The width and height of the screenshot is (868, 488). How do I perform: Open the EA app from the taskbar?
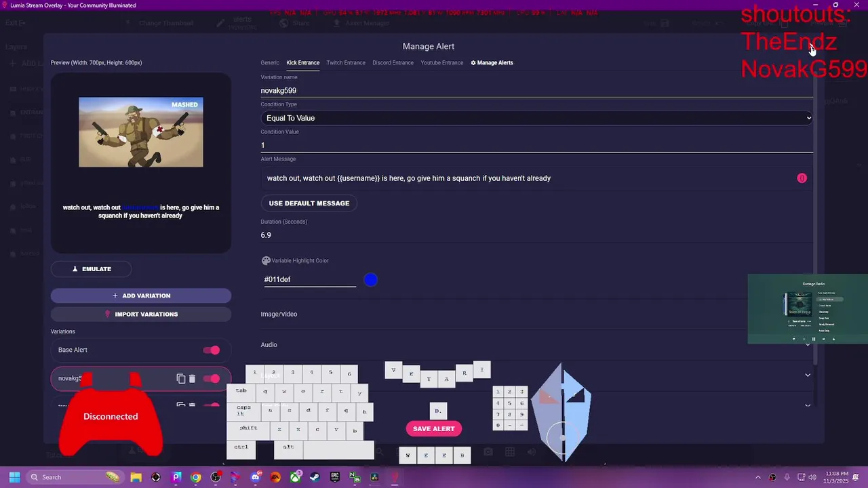275,477
